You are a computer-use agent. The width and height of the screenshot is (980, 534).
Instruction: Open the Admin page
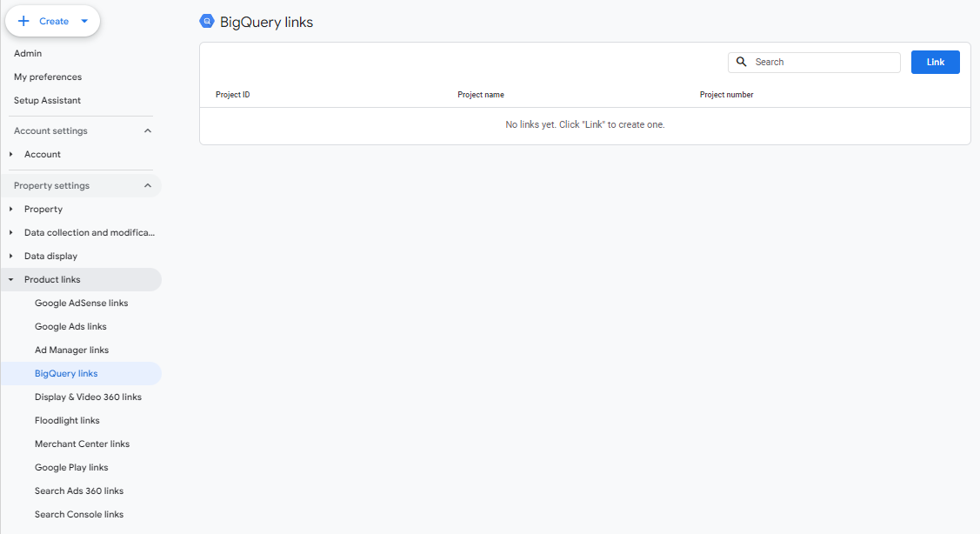[28, 54]
